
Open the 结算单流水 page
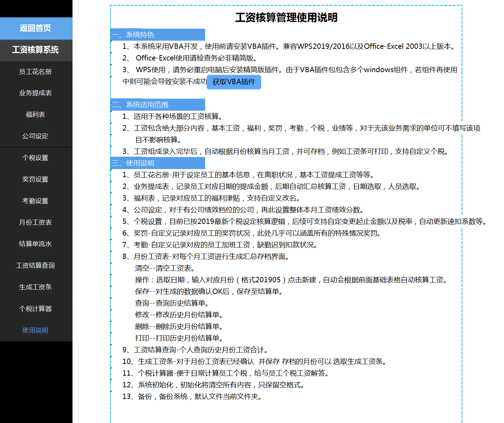35,244
